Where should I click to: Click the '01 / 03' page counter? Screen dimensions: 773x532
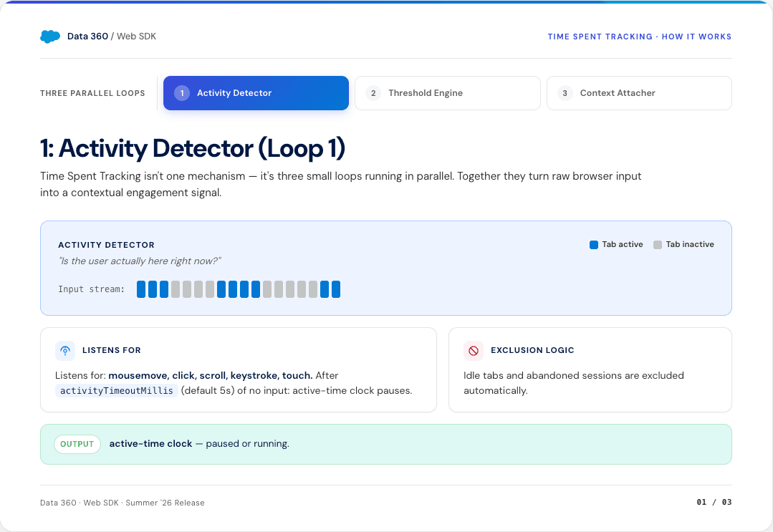click(714, 503)
